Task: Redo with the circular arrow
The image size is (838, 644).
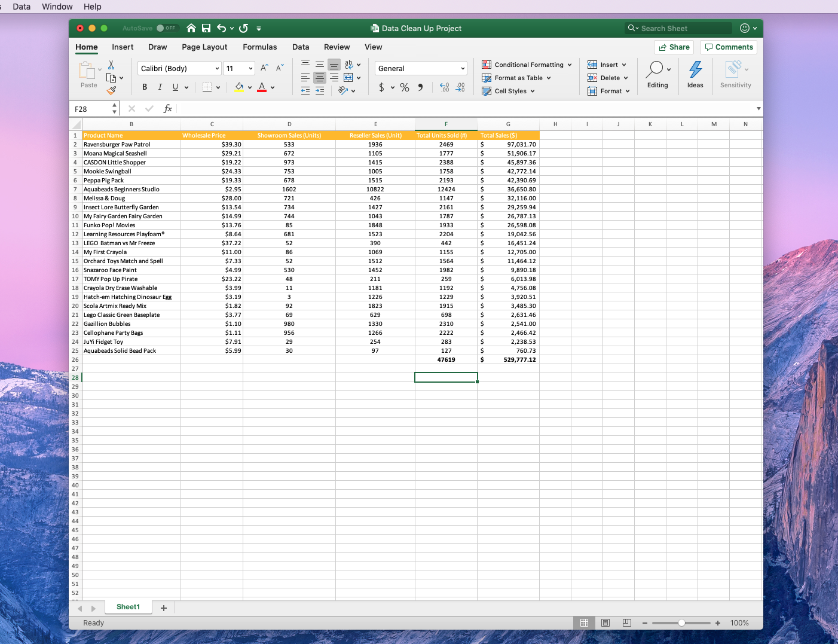Action: tap(243, 28)
